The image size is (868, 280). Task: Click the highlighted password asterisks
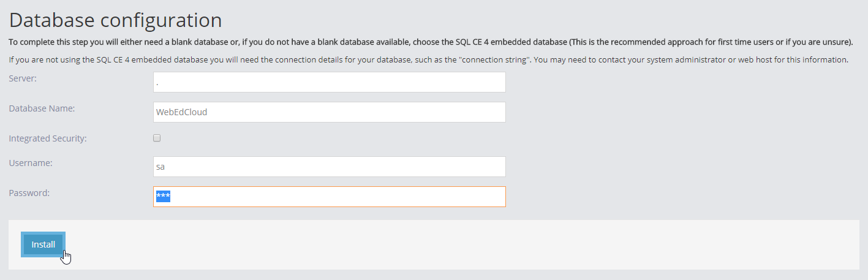pyautogui.click(x=163, y=197)
